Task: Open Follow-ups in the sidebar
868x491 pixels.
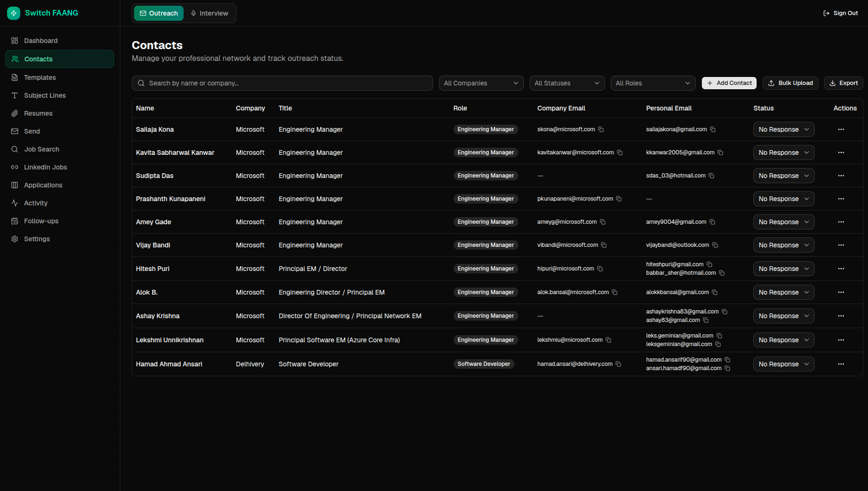Action: tap(59, 221)
